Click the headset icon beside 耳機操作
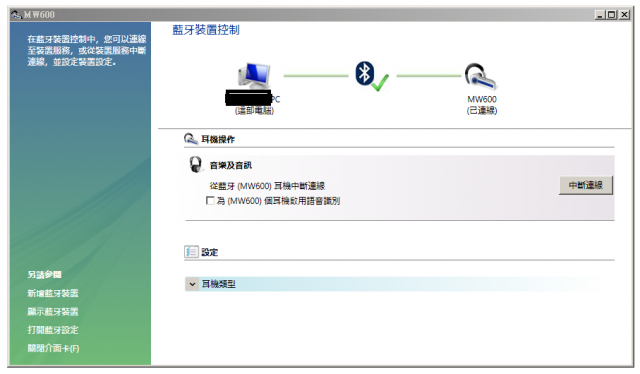The image size is (640, 374). click(191, 139)
